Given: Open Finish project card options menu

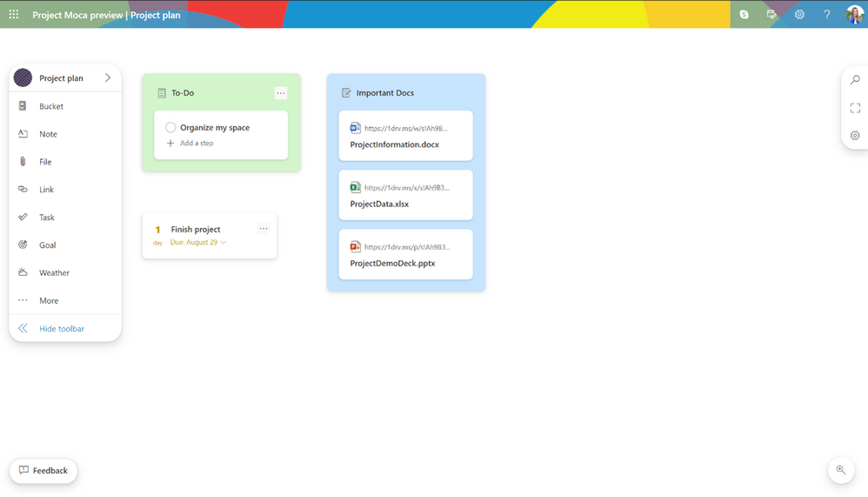Looking at the screenshot, I should [x=264, y=228].
